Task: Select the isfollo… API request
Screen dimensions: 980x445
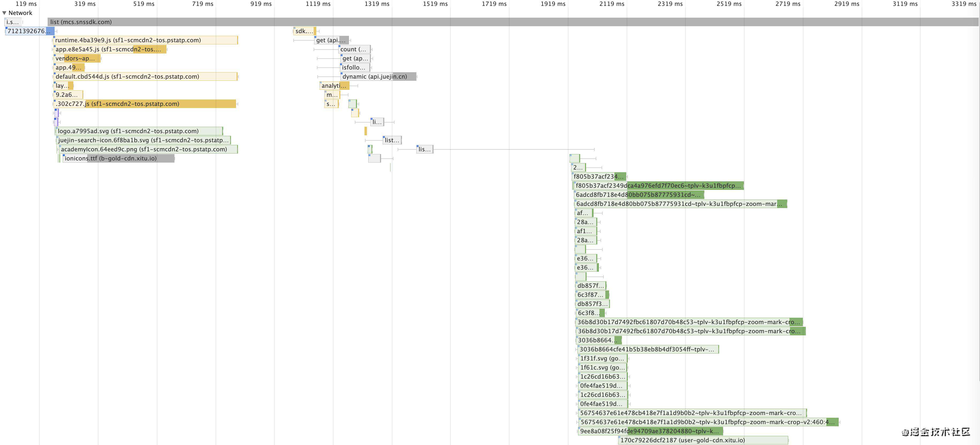Action: (x=355, y=68)
